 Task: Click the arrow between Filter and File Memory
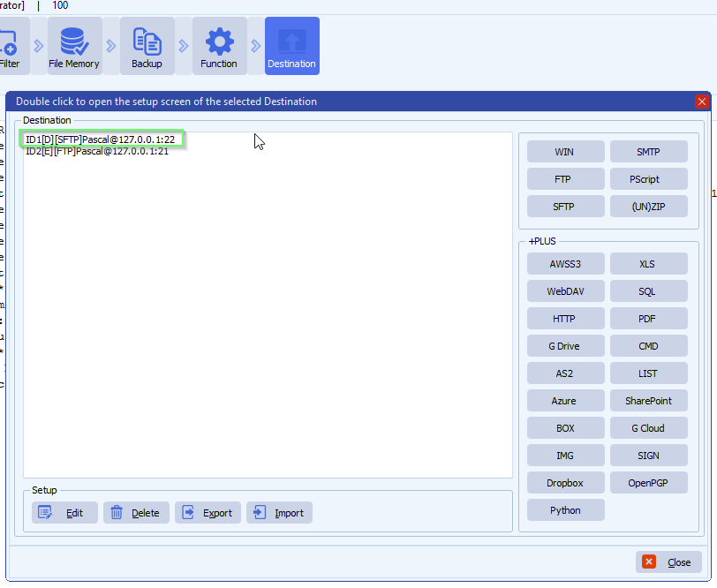(39, 46)
